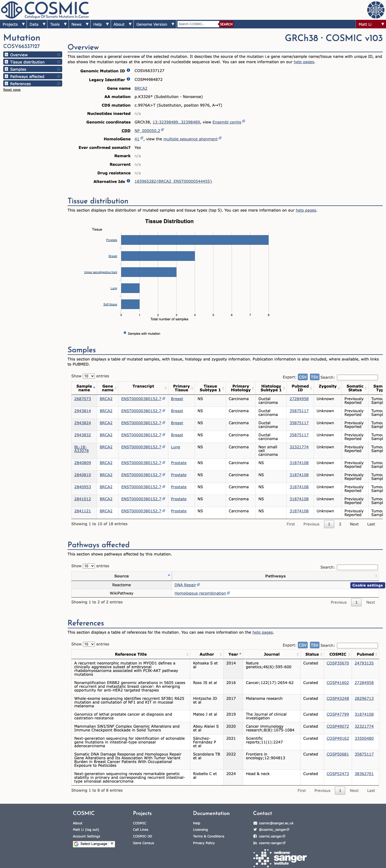This screenshot has width=386, height=868.
Task: Click the external link icon after transcript for sample 2687073
Action: tap(164, 398)
